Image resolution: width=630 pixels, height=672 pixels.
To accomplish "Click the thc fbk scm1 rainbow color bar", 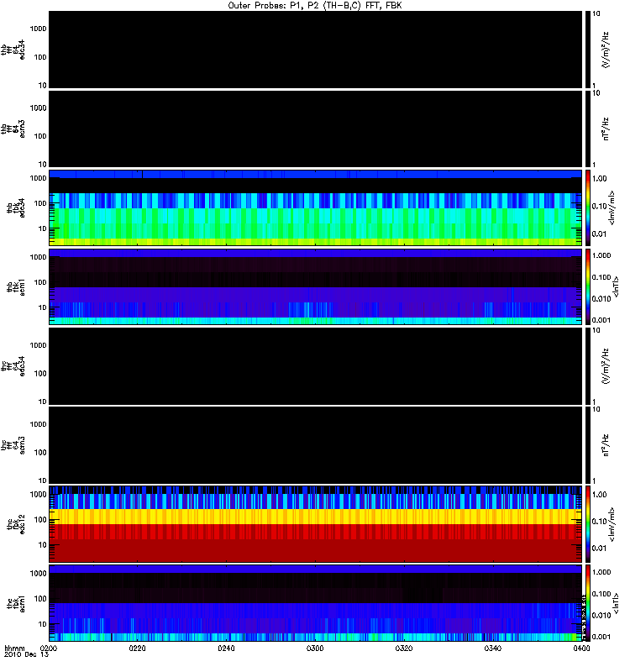I will pyautogui.click(x=588, y=603).
